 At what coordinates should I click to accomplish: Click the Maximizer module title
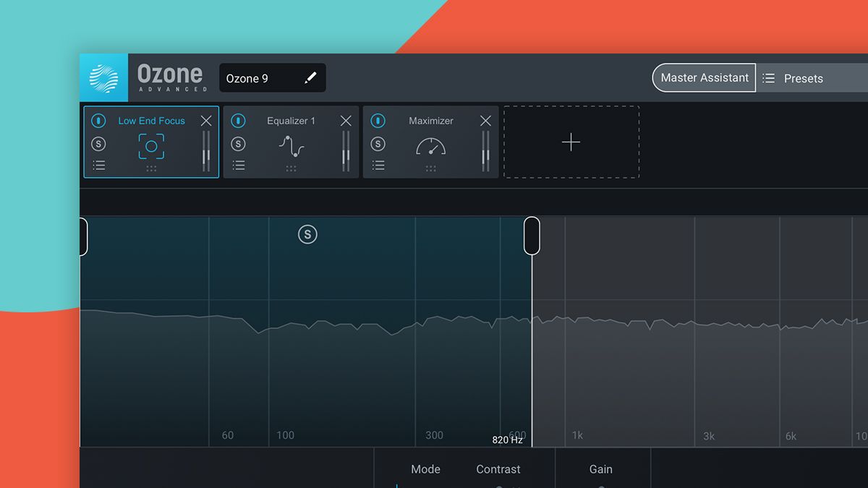(x=430, y=121)
